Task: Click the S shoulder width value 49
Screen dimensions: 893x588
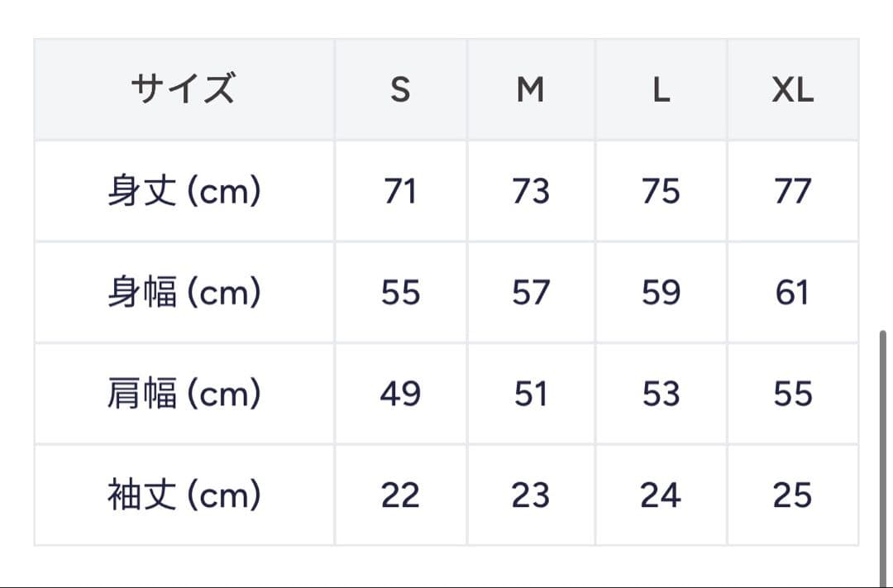Action: click(400, 394)
